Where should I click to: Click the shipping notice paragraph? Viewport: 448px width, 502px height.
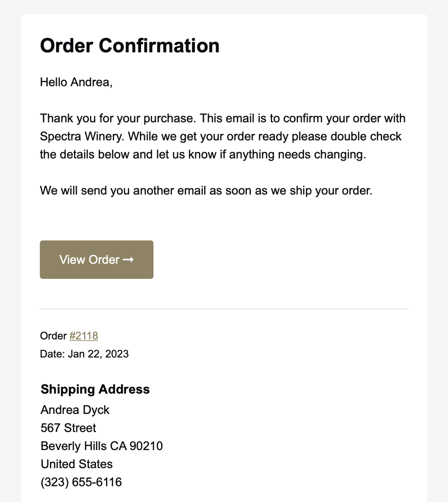tap(206, 190)
